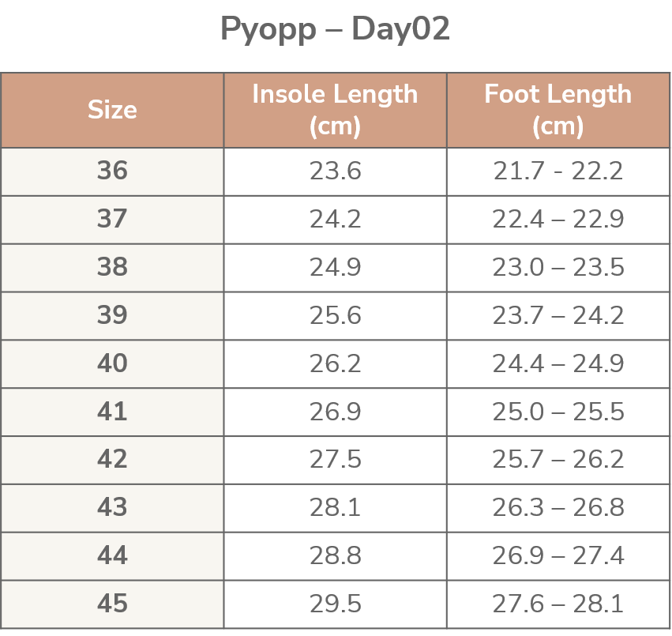This screenshot has width=672, height=636.
Task: Select the Foot Length (cm) header
Action: click(x=557, y=110)
